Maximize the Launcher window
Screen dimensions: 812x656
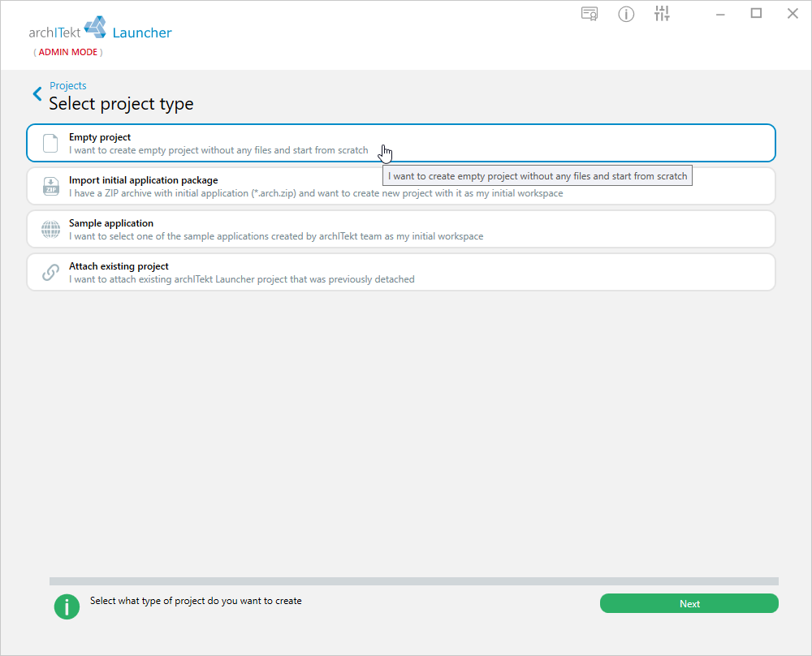[756, 14]
